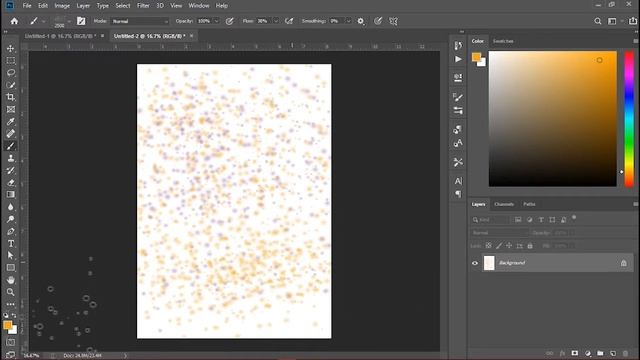Select the Rectangular Marquee tool

11,60
